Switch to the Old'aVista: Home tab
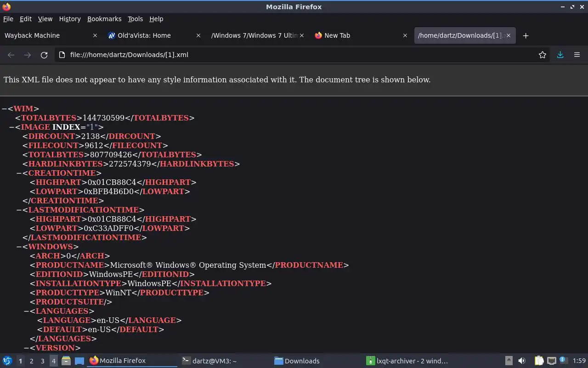588x368 pixels. [x=154, y=35]
